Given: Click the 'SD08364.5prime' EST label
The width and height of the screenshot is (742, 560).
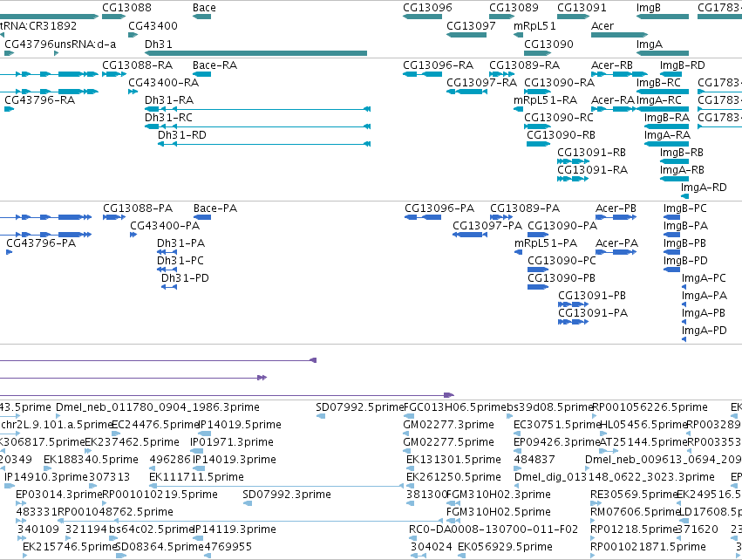Looking at the screenshot, I should pyautogui.click(x=160, y=547).
